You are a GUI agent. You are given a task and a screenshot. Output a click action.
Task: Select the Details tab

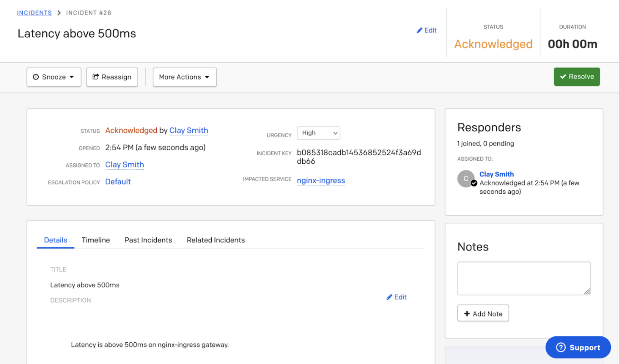pos(55,240)
